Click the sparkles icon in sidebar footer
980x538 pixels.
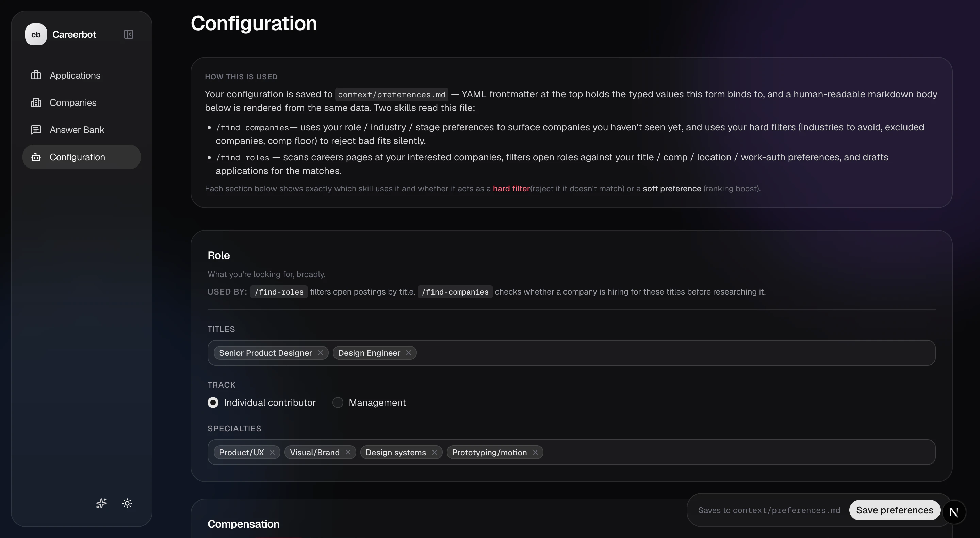[101, 503]
